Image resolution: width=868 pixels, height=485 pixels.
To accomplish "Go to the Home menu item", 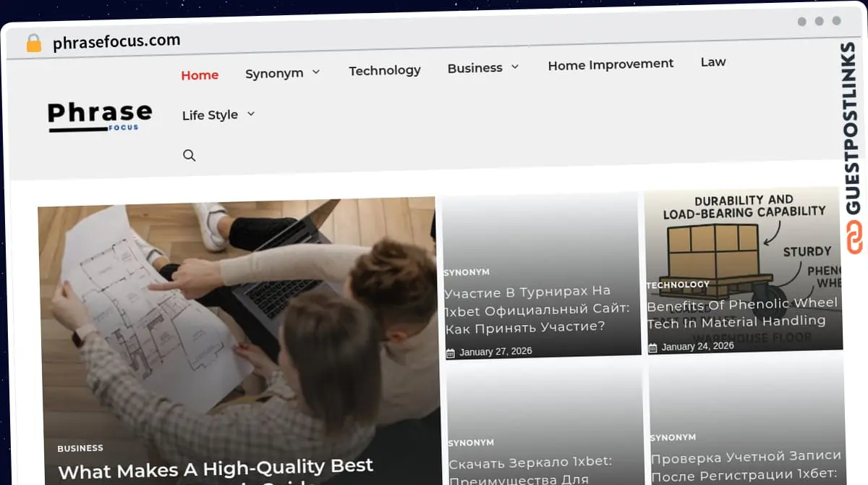I will point(200,75).
